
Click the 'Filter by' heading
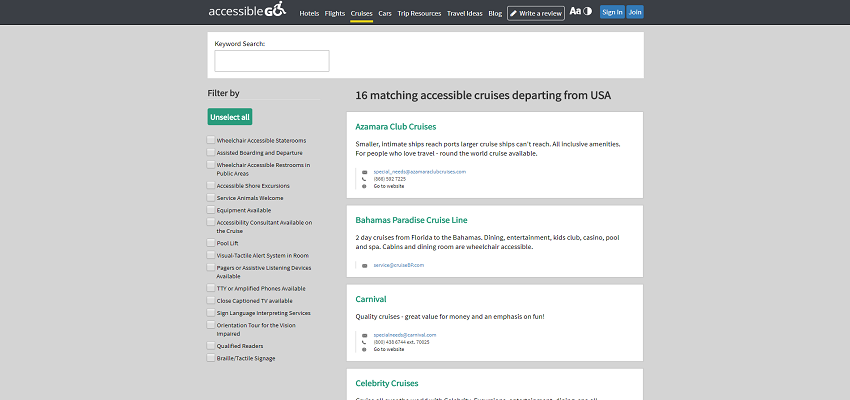click(x=223, y=93)
